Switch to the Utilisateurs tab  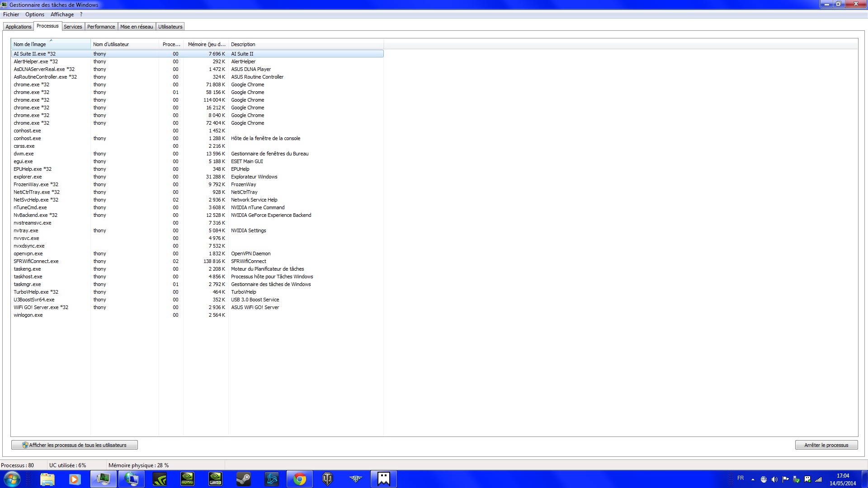tap(170, 27)
